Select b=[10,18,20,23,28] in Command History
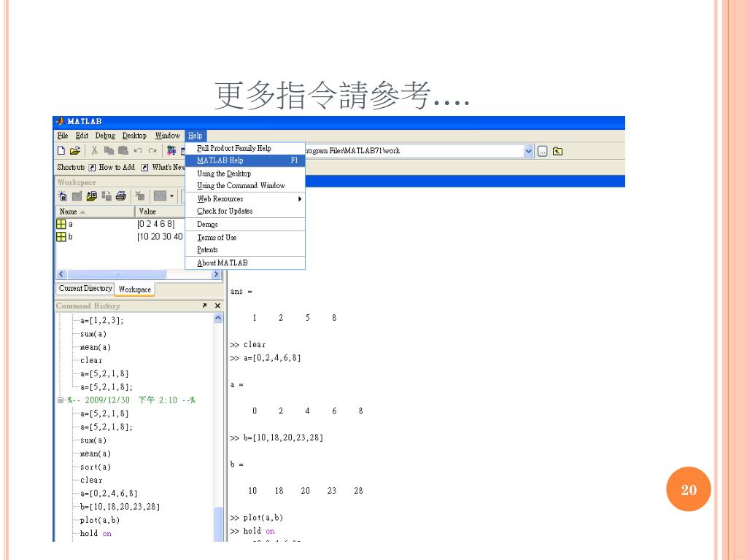Screen dimensions: 747x560 120,507
